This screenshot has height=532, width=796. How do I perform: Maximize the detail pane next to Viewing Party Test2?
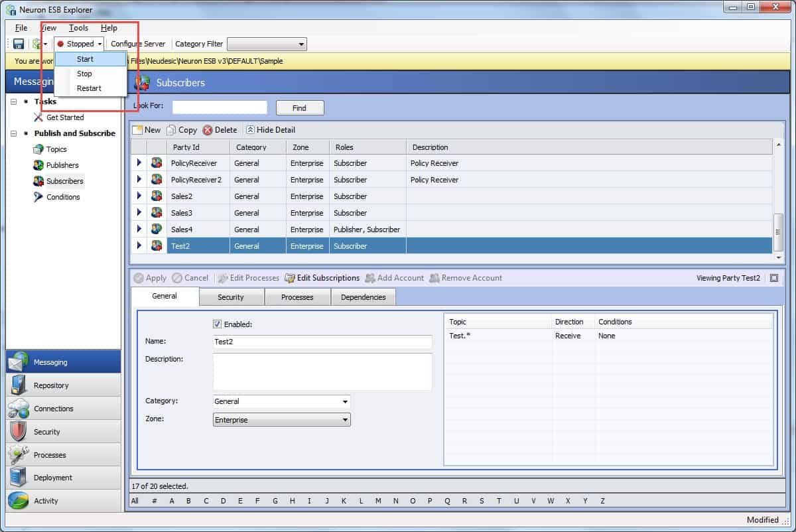click(x=774, y=278)
